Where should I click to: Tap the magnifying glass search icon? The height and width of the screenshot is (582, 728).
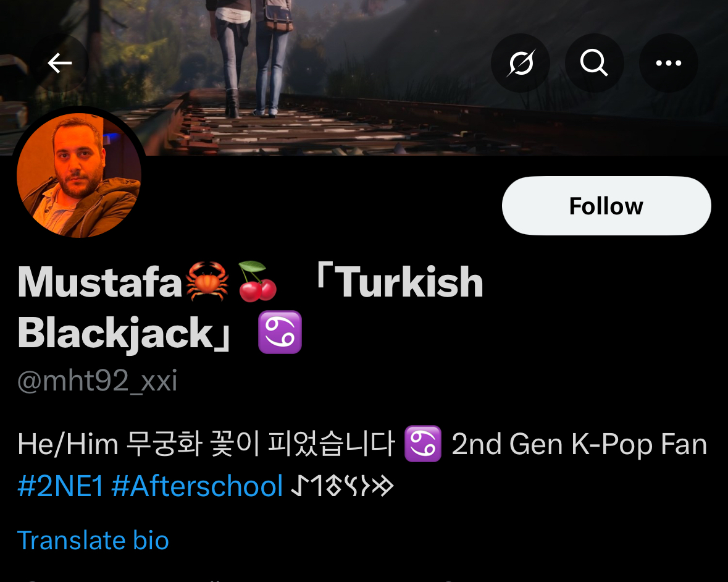click(594, 63)
